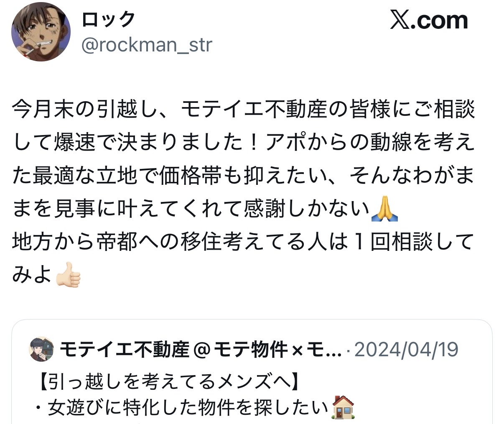Open the display name ロック
Image resolution: width=504 pixels, height=424 pixels.
click(109, 20)
